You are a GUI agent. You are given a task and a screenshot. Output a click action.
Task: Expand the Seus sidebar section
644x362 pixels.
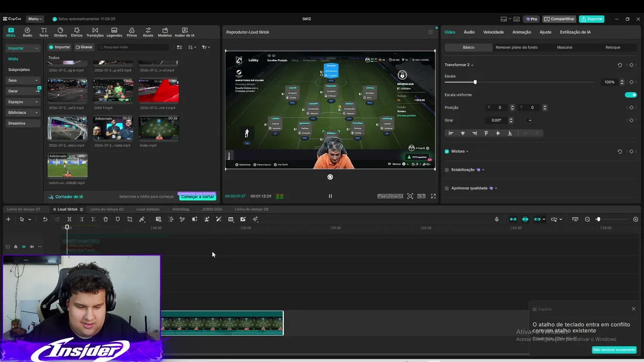pyautogui.click(x=23, y=80)
